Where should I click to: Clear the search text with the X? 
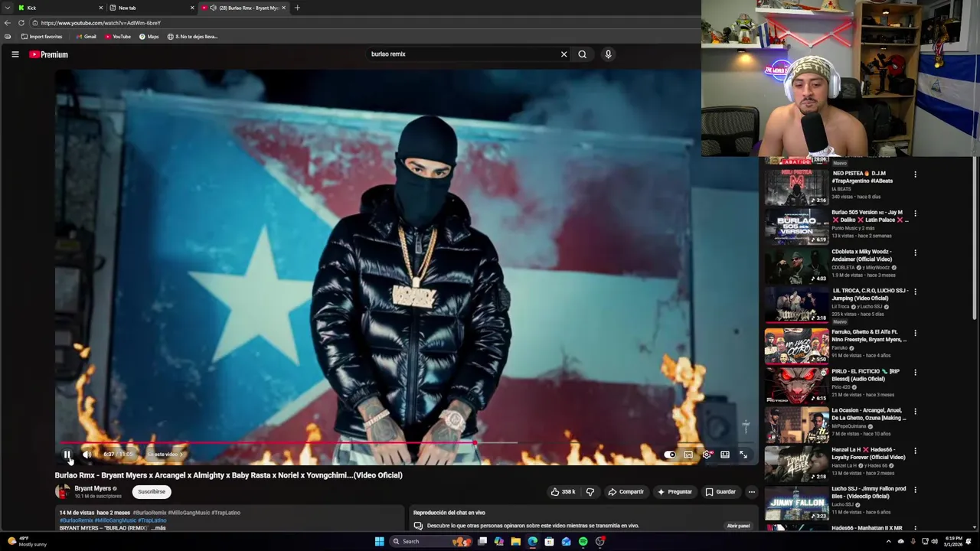click(564, 54)
